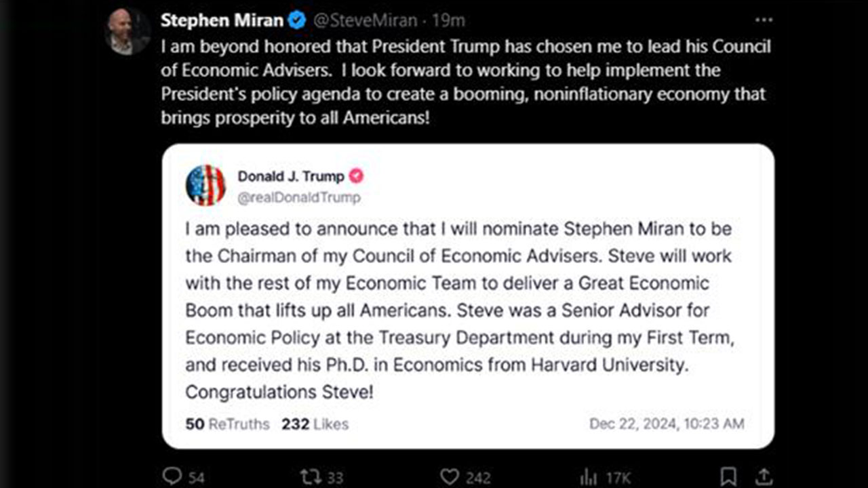Open the three-dot more options menu

coord(764,20)
